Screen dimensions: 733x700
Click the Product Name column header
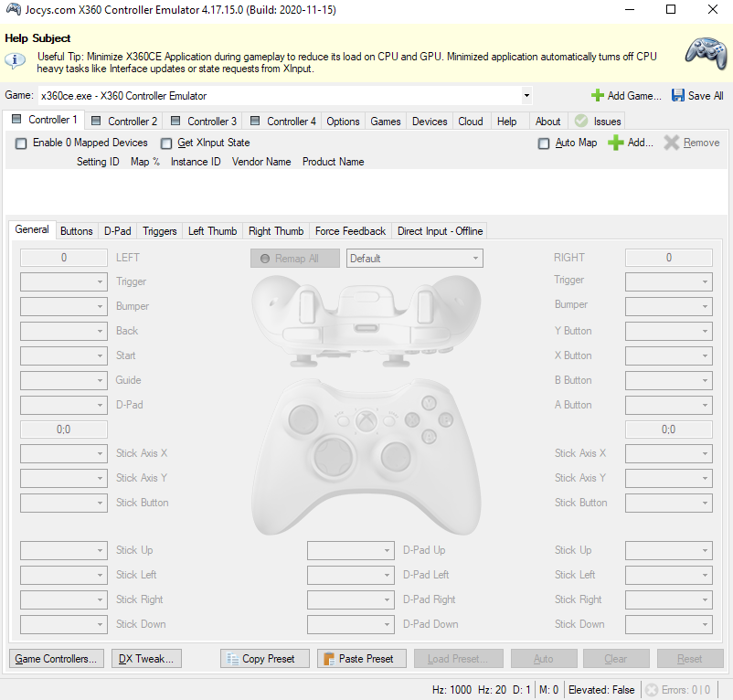(334, 162)
